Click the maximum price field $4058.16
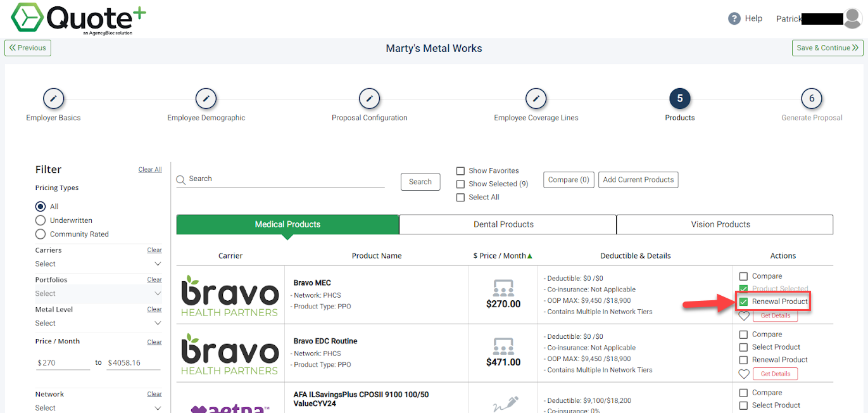 coord(133,363)
